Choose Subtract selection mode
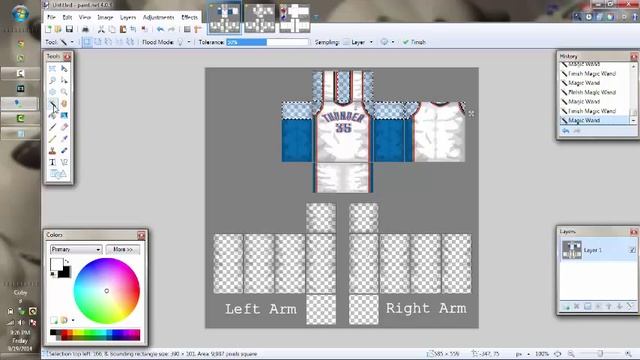This screenshot has height=360, width=640. 109,42
